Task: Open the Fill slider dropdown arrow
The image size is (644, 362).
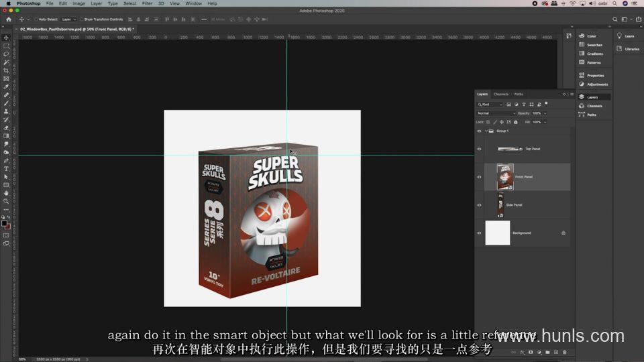Action: tap(545, 122)
